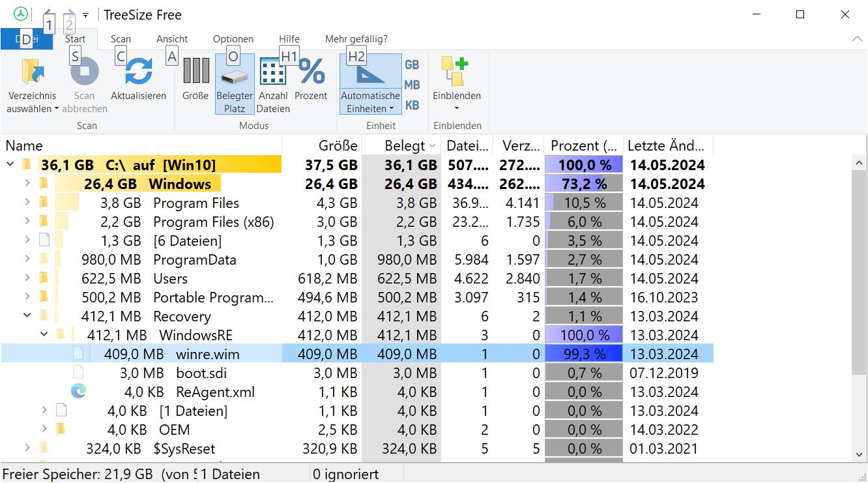The width and height of the screenshot is (868, 483).
Task: Sort by the Prozent column header
Action: (x=584, y=145)
